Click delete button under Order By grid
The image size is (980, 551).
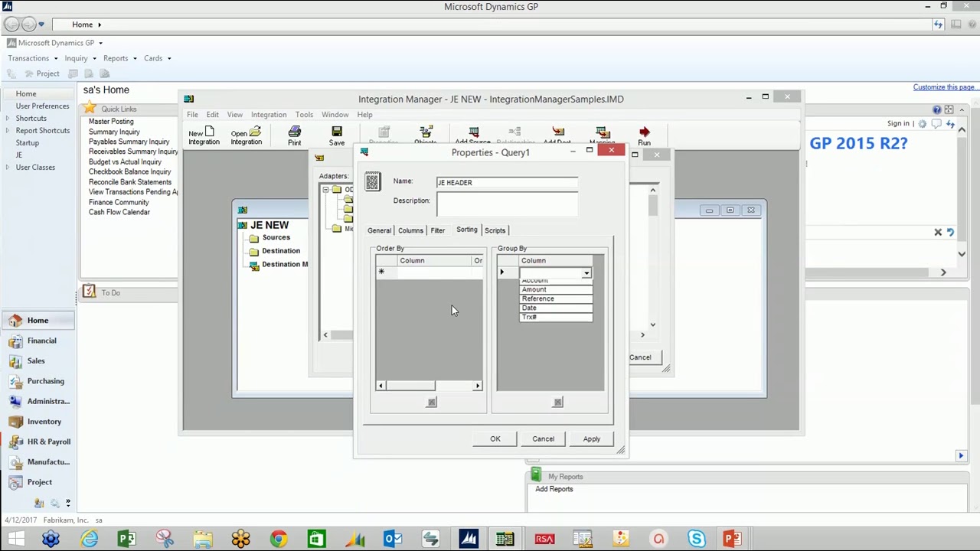pos(431,403)
